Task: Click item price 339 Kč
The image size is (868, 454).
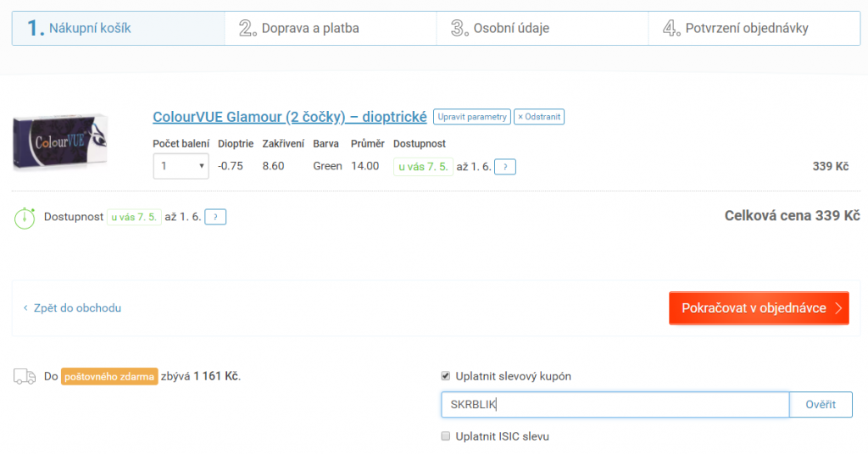Action: click(x=831, y=167)
